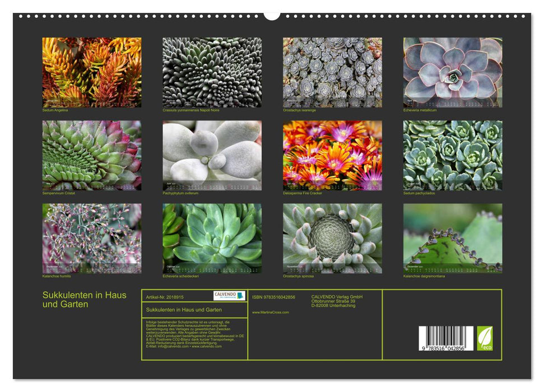The image size is (544, 392).
Task: Click the ISBN 9783516042856 text
Action: coord(273,297)
